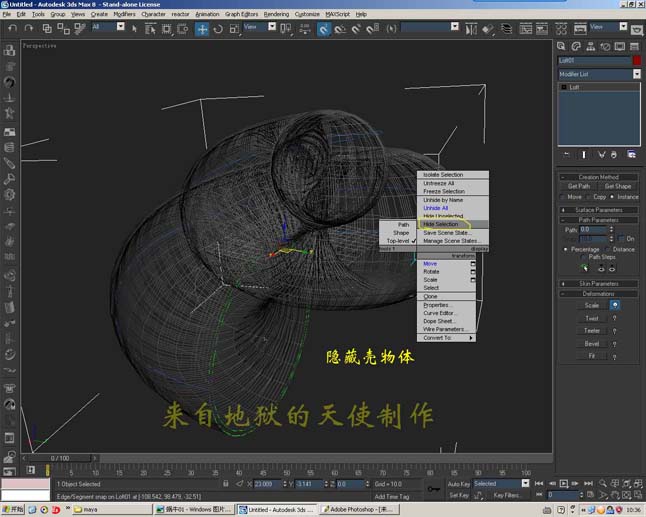Open the Material Editor icon
Image resolution: width=646 pixels, height=517 pixels.
tap(561, 29)
